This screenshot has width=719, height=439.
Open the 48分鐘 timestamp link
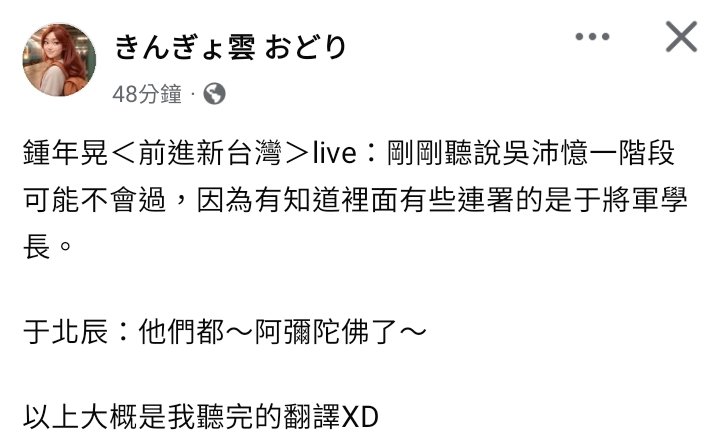coord(147,94)
